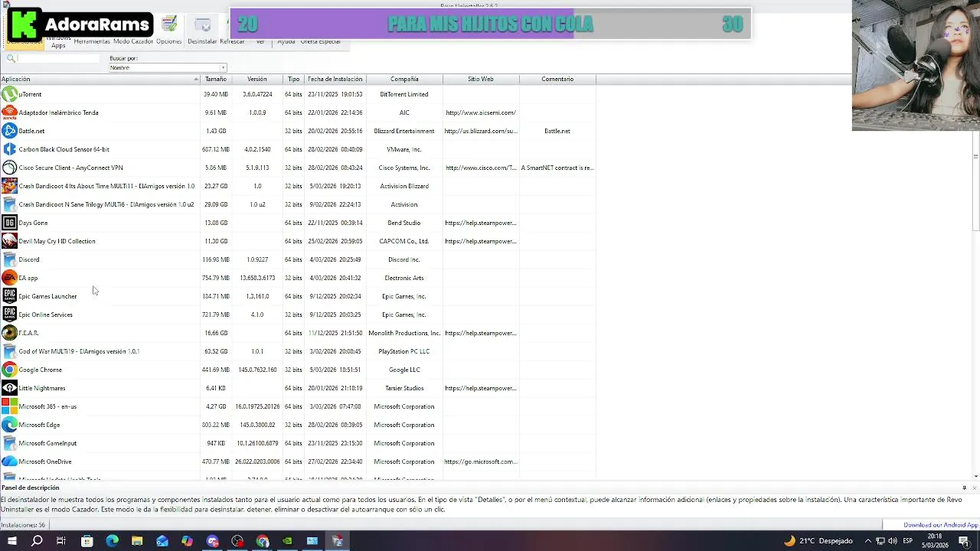Select the Carbon Black Cloud Sensor icon
Image resolution: width=980 pixels, height=551 pixels.
pos(9,149)
